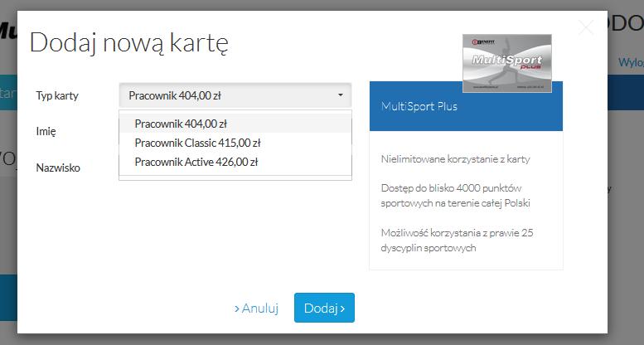Screen dimensions: 644x345
Task: Click the MultiSport Plus blue header
Action: pos(466,106)
